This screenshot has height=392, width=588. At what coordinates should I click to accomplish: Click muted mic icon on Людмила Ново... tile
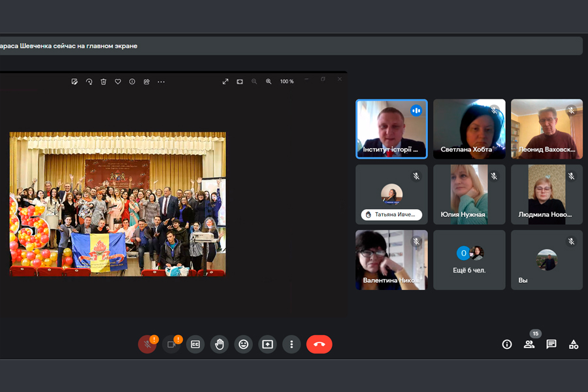coord(571,176)
